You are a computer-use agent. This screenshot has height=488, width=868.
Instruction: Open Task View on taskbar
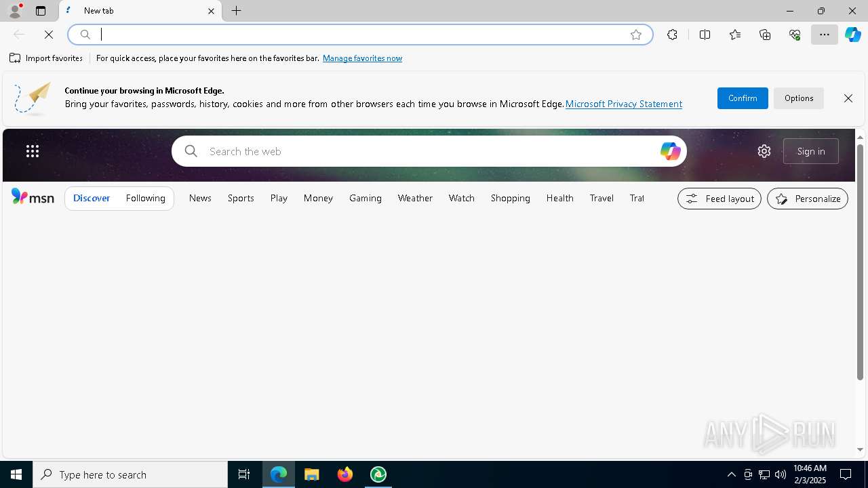pyautogui.click(x=244, y=474)
